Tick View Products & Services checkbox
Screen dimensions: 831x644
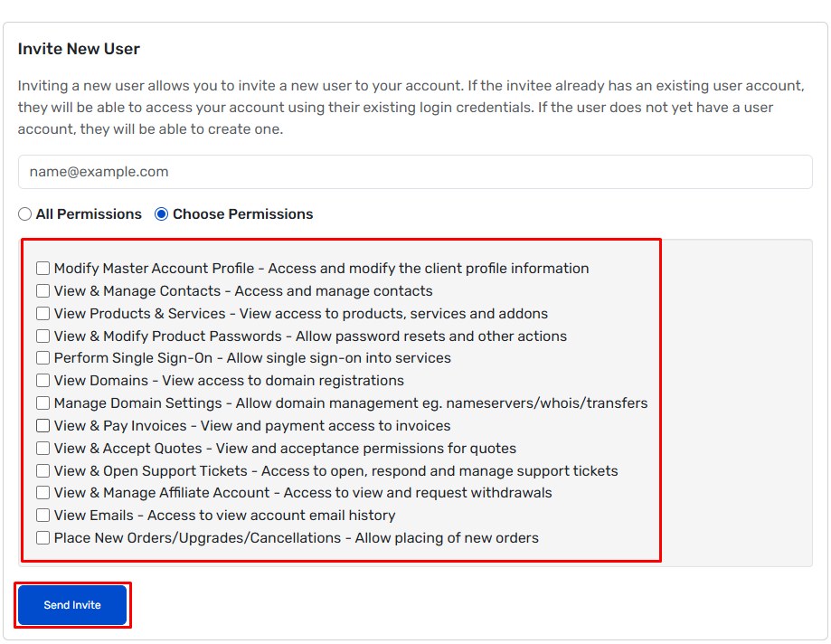[x=42, y=313]
